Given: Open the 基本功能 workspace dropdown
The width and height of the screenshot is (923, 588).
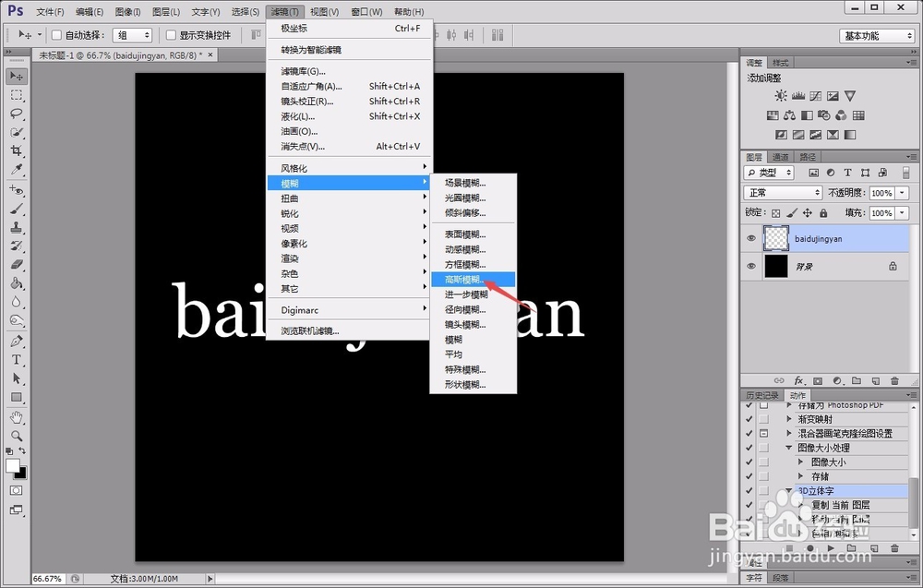Looking at the screenshot, I should pos(877,36).
